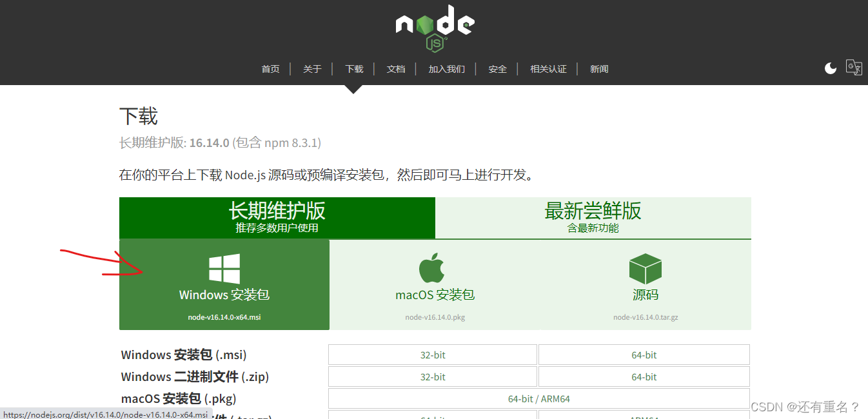
Task: Download Windows 安装包 node-v16.14.0-x64.msi
Action: pyautogui.click(x=224, y=285)
